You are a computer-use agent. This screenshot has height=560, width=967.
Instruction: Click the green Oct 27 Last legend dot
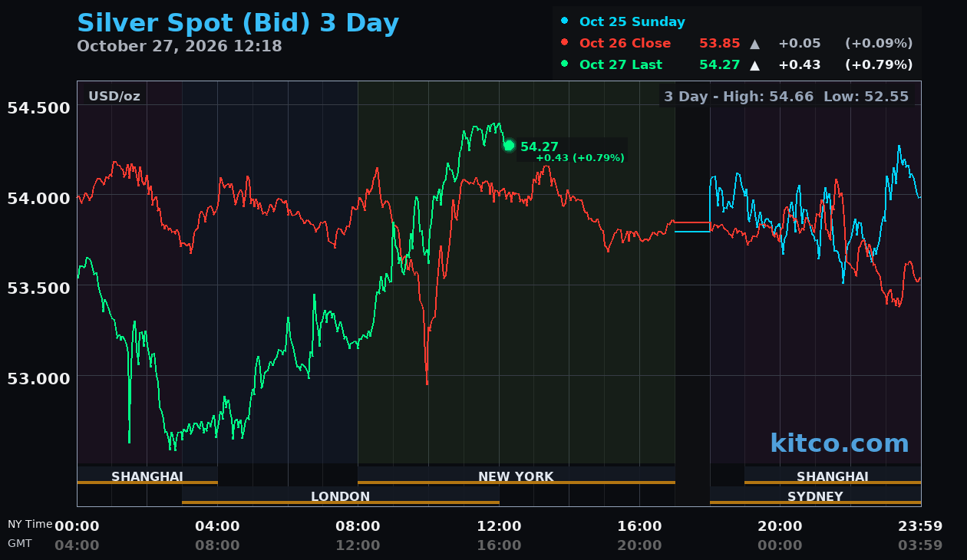click(565, 64)
